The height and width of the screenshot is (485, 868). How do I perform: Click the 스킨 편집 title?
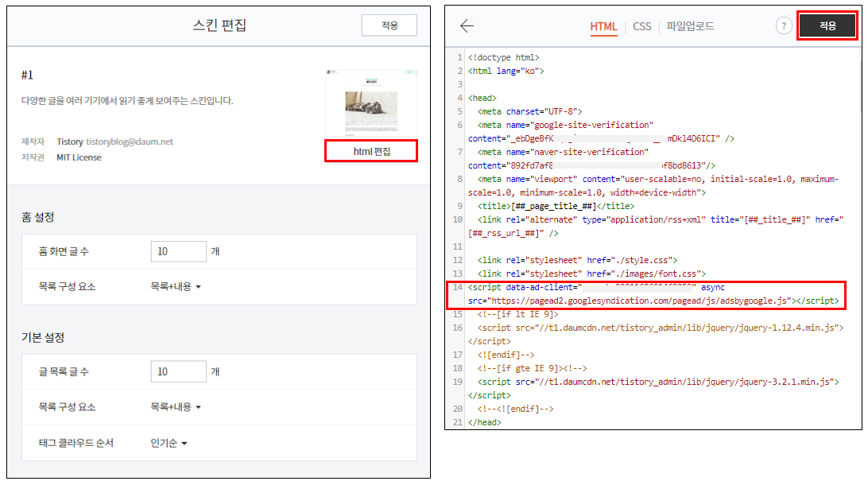tap(219, 25)
